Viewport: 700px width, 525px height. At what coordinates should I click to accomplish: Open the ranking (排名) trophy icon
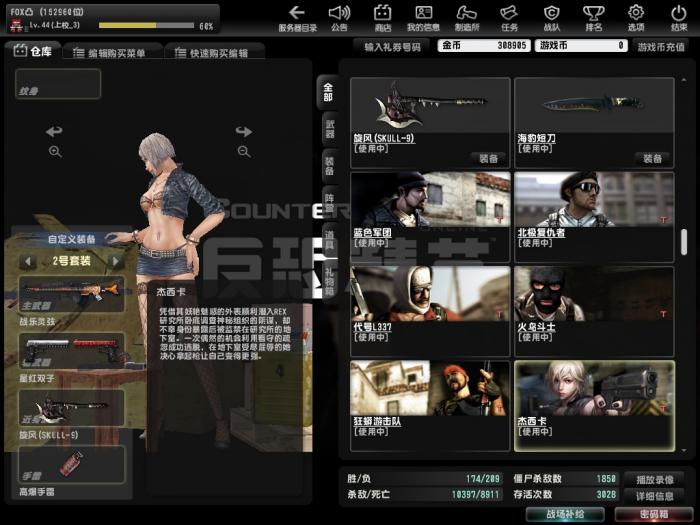pyautogui.click(x=594, y=18)
